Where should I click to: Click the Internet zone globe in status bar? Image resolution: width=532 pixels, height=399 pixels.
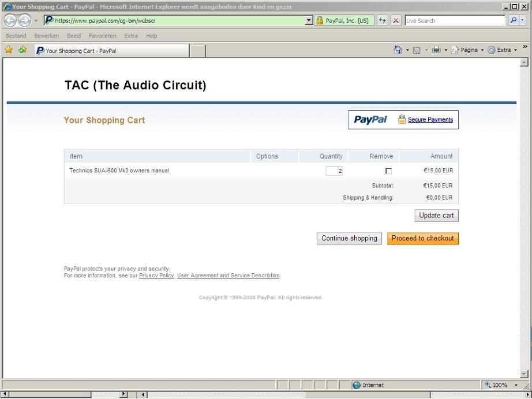click(x=357, y=385)
